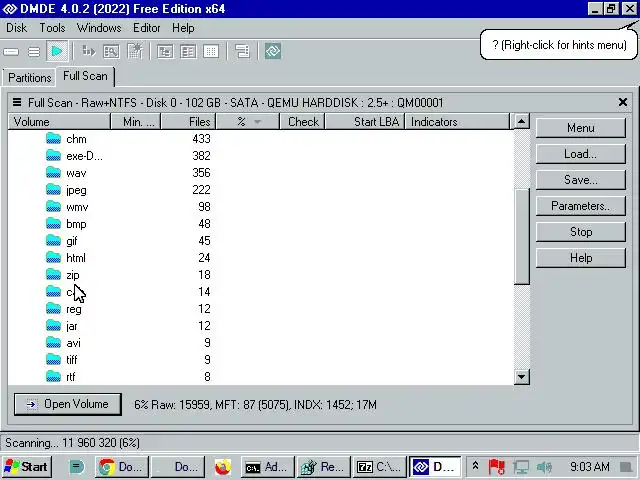Click the cluster map toolbar icon
The width and height of the screenshot is (640, 480).
point(242,51)
